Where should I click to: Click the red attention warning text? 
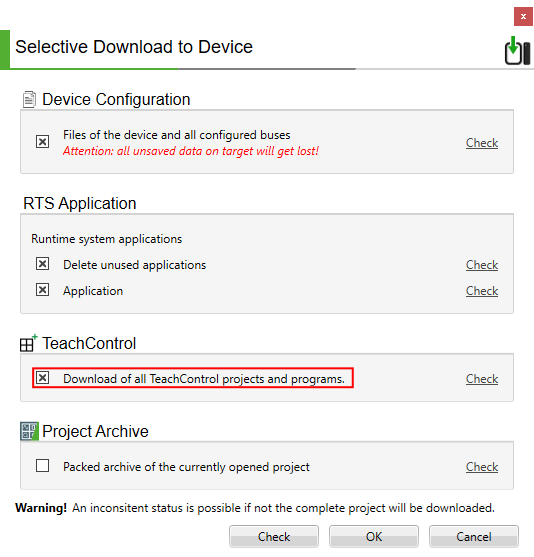[191, 151]
